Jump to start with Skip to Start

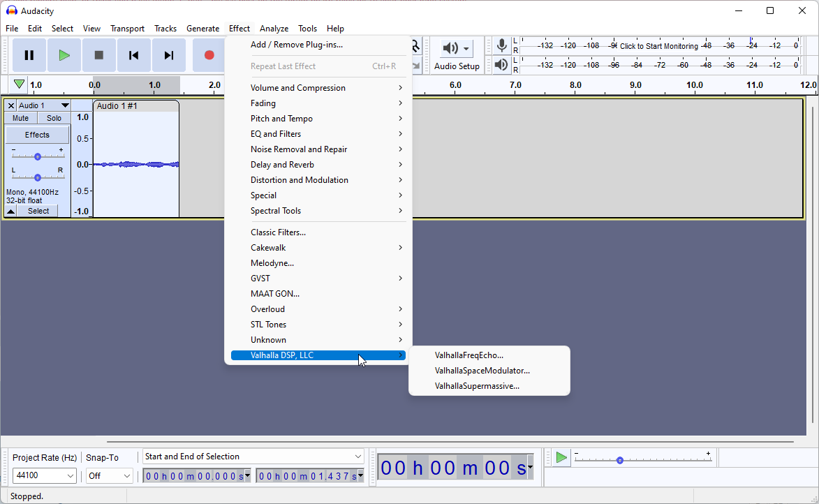134,54
